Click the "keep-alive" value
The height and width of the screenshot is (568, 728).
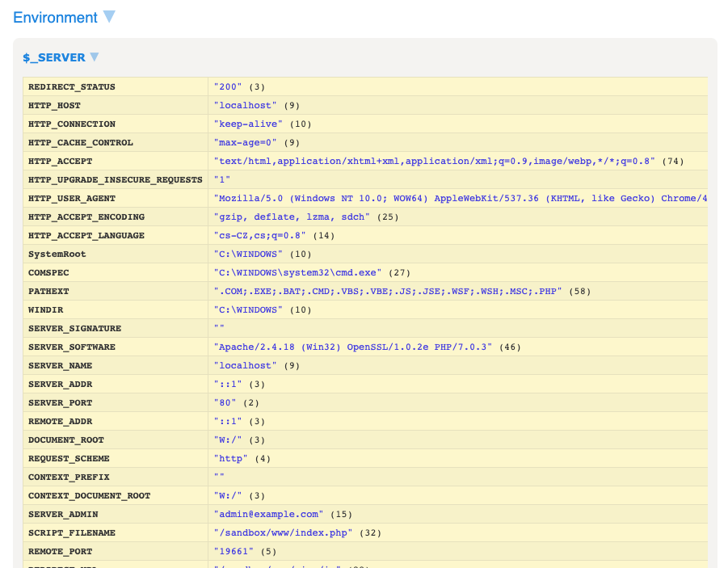pyautogui.click(x=248, y=124)
